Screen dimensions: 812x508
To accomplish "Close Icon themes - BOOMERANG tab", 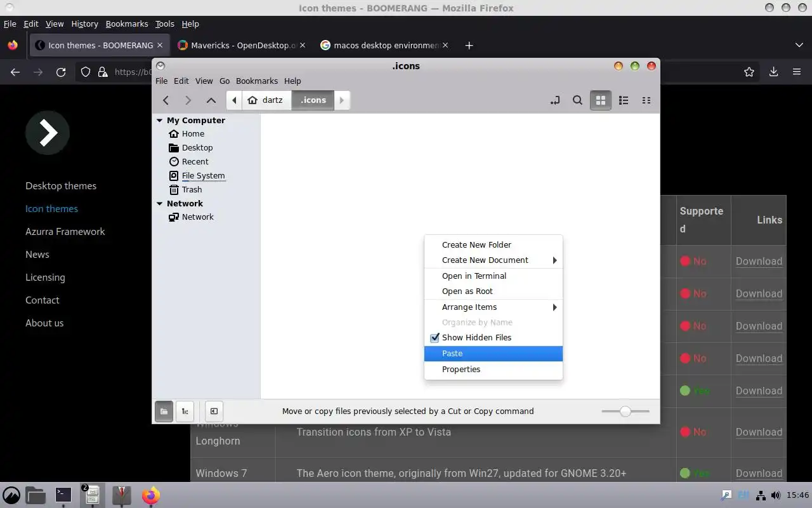I will coord(160,45).
